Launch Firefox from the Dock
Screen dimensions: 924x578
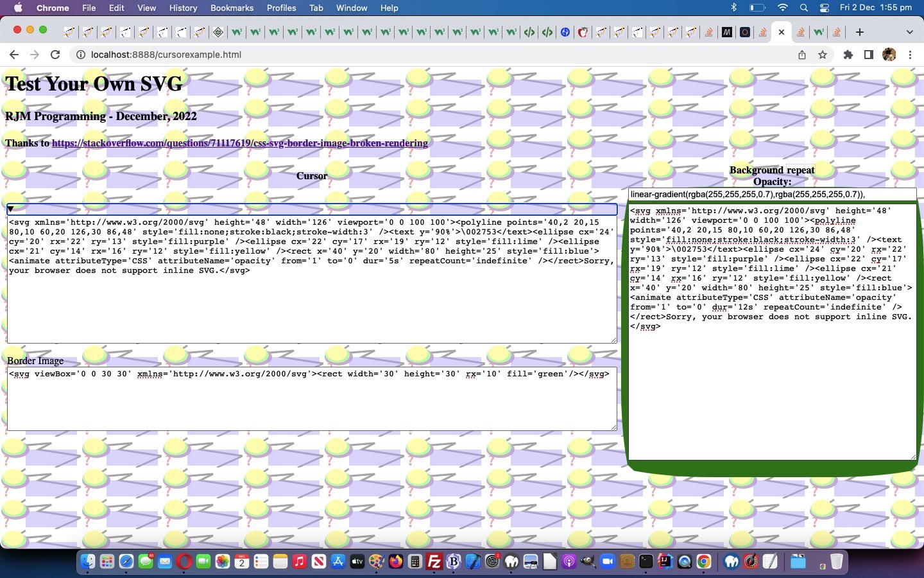click(396, 562)
